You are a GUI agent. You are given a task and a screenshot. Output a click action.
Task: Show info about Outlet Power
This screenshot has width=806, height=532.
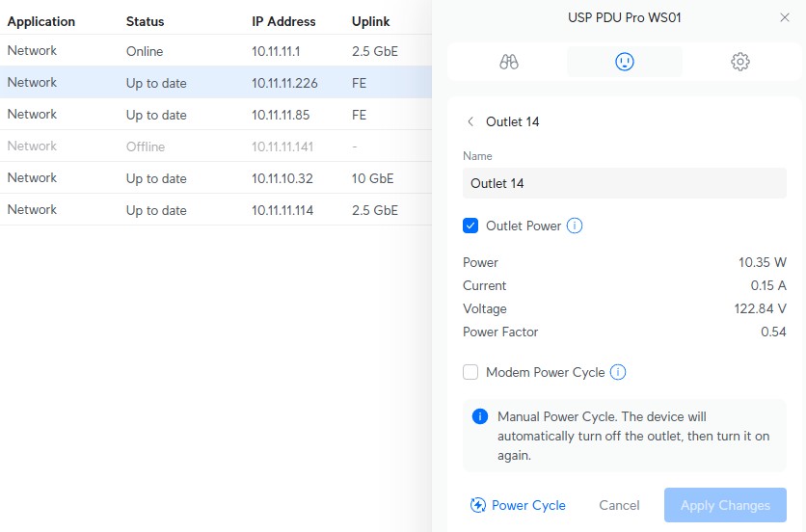click(x=575, y=226)
